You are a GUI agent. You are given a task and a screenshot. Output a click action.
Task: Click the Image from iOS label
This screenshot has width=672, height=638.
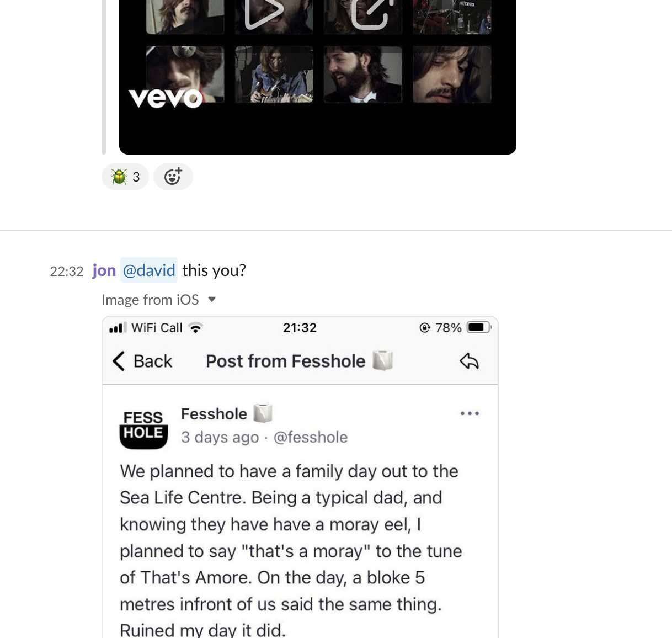(x=150, y=300)
